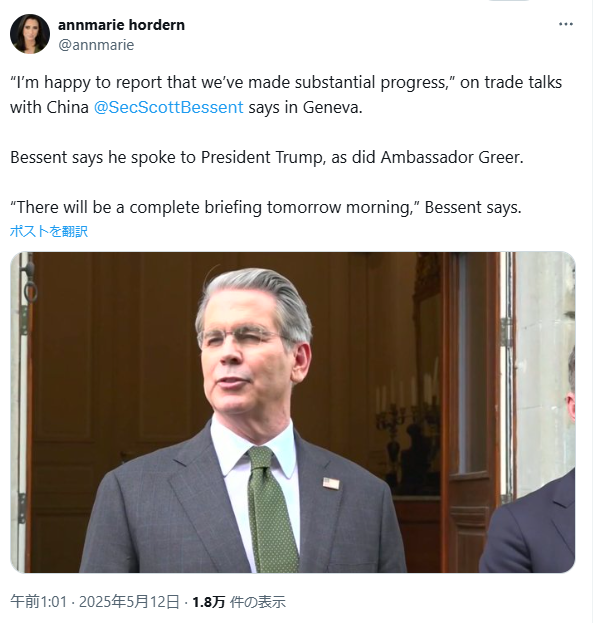The width and height of the screenshot is (594, 623).
Task: Click the flag lapel pin in the photo
Action: pyautogui.click(x=331, y=483)
